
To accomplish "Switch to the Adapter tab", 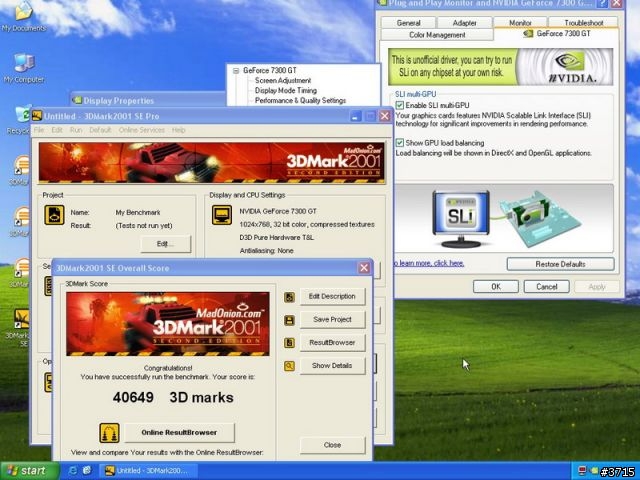I will coord(464,23).
